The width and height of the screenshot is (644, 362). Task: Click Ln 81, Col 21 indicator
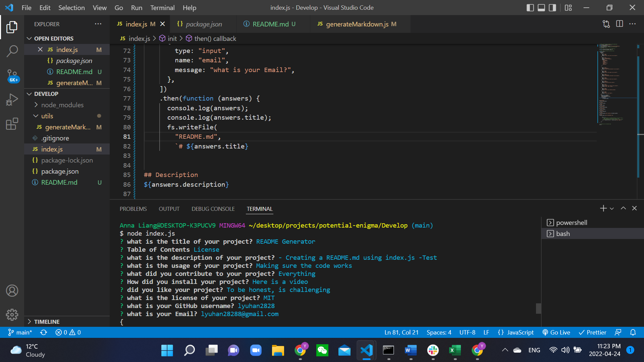click(x=401, y=333)
